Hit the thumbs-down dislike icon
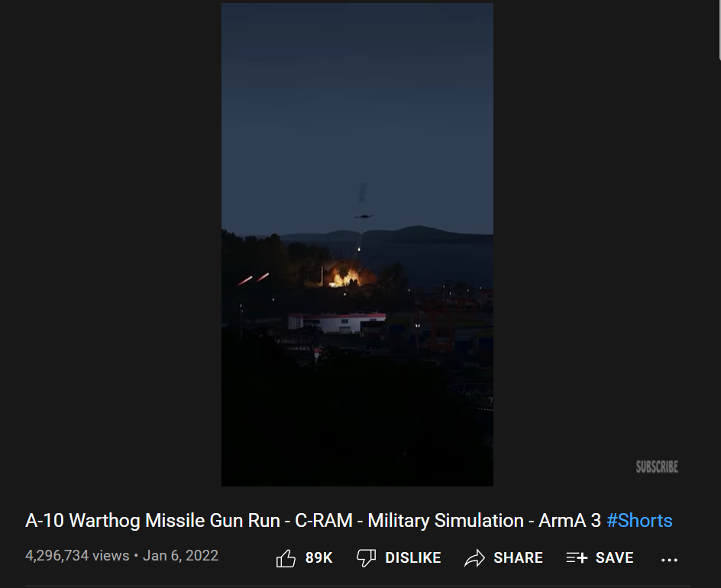The height and width of the screenshot is (588, 721). coord(366,558)
